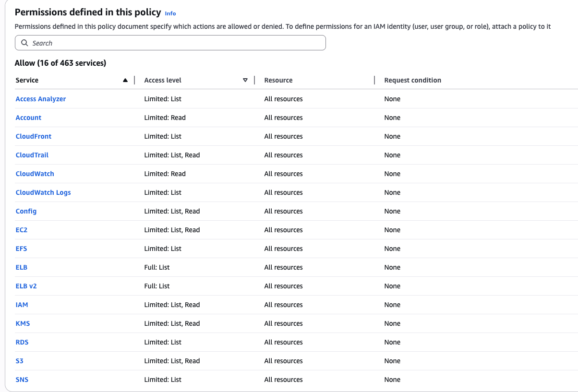Select the ELB v2 link
This screenshot has width=578, height=392.
(x=26, y=286)
